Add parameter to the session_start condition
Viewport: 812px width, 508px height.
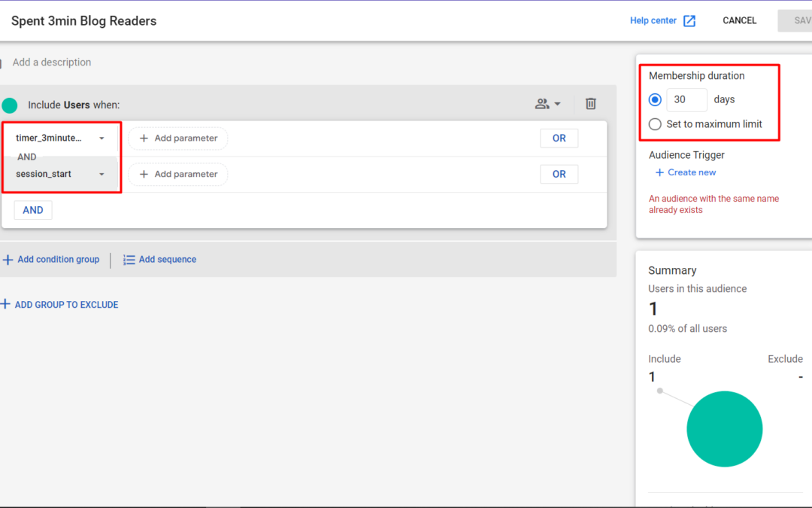point(177,174)
